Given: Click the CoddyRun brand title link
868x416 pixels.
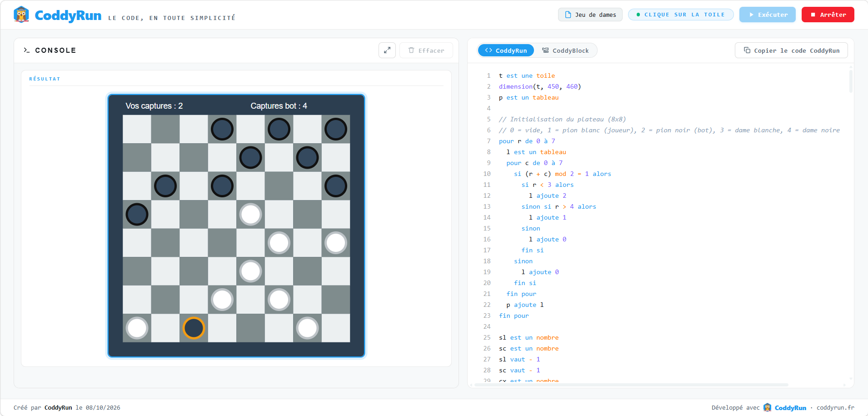Looking at the screenshot, I should (x=68, y=15).
